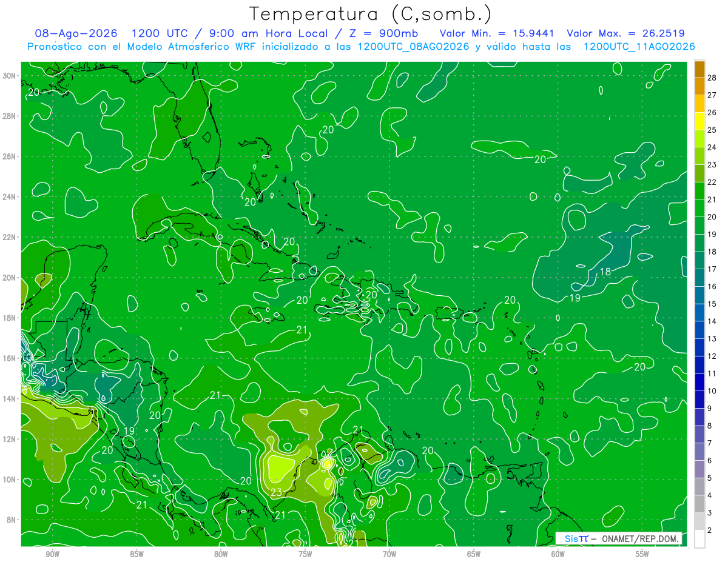Select "Valor Min. = 15.9441" value

pyautogui.click(x=498, y=34)
